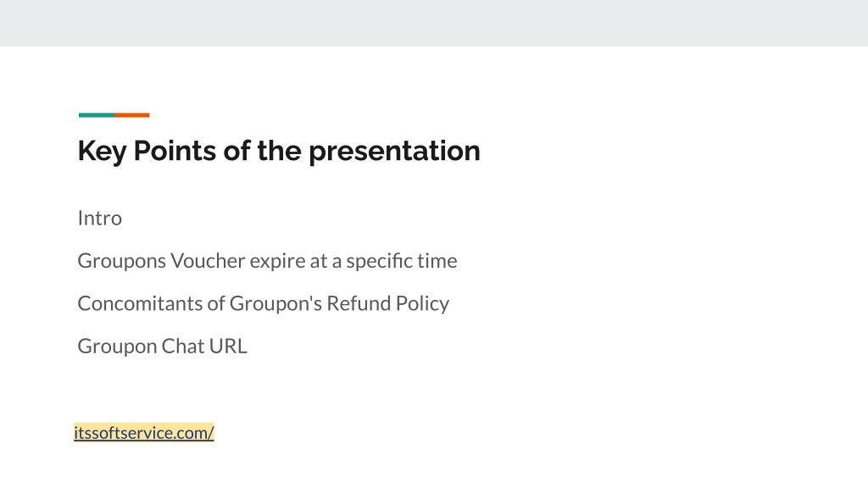Viewport: 868px width, 488px height.
Task: Click the teal segment of accent bar
Action: point(97,115)
